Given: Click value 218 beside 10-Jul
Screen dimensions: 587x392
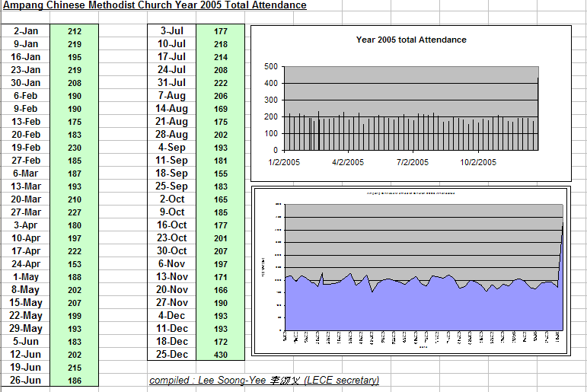Looking at the screenshot, I should (x=221, y=45).
